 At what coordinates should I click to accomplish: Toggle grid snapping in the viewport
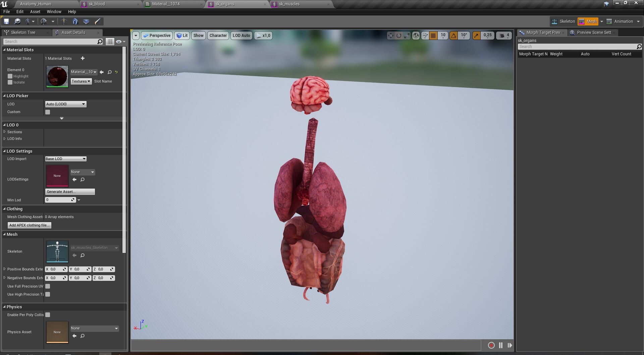click(x=433, y=35)
